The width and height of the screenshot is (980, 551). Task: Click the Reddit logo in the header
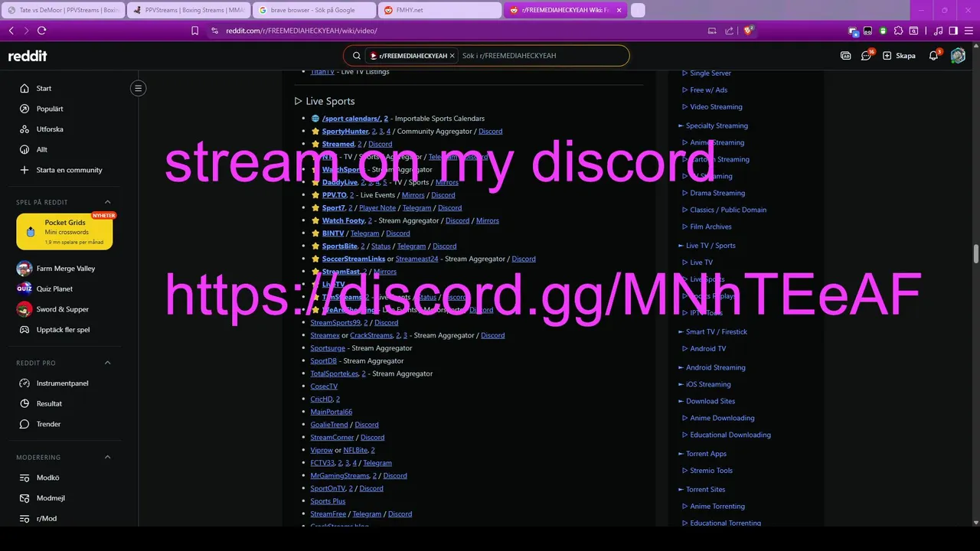coord(28,56)
